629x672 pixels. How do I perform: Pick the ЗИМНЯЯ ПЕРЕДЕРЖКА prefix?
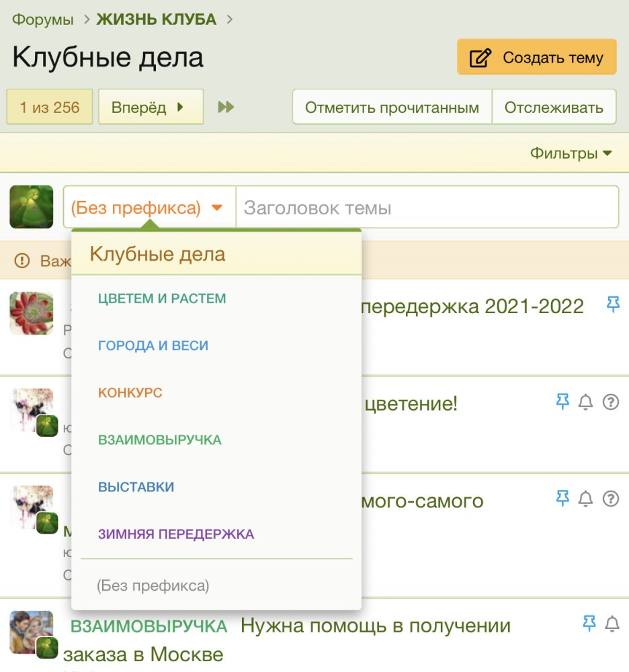point(176,534)
